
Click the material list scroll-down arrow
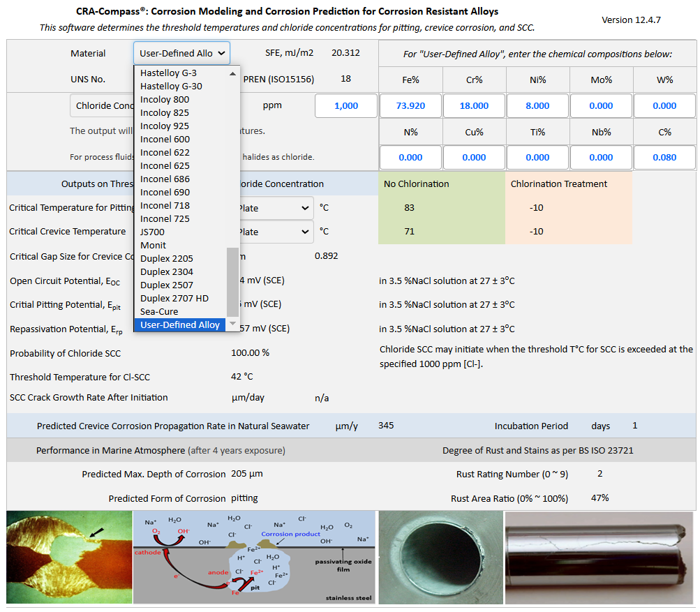pos(232,323)
